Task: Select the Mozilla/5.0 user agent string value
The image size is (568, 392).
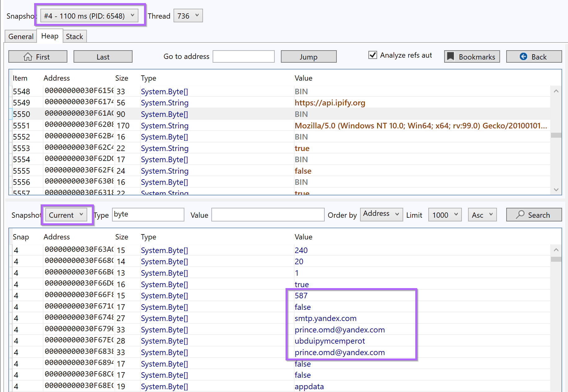Action: (421, 126)
